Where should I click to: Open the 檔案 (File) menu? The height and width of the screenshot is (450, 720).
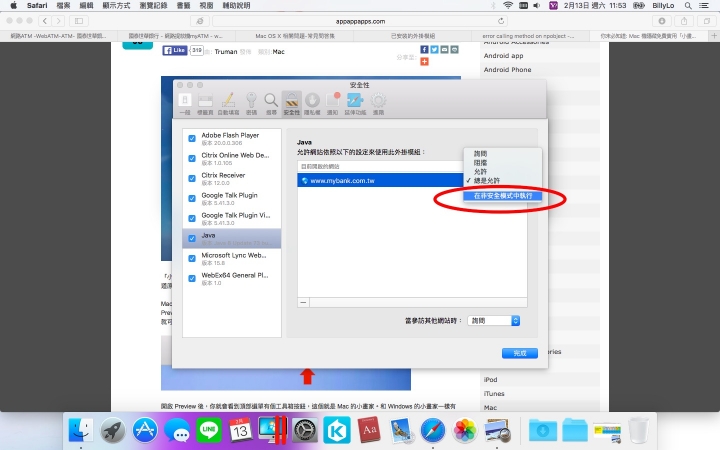pyautogui.click(x=63, y=6)
